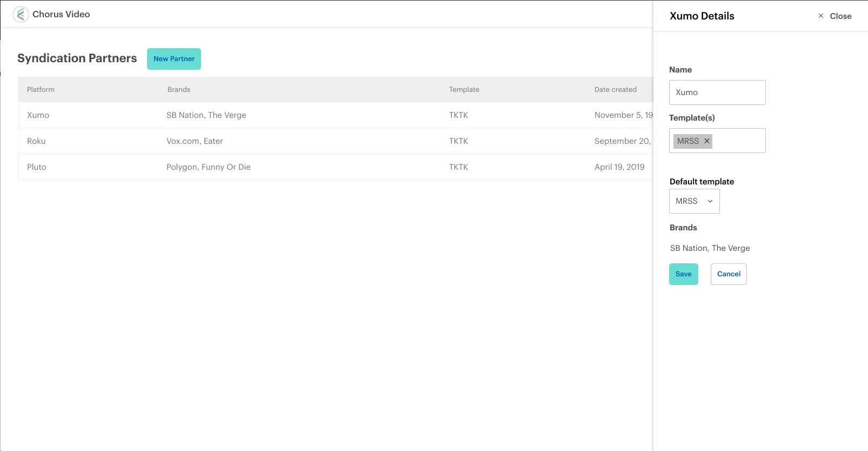
Task: Click the Chorus Video title text
Action: click(61, 14)
